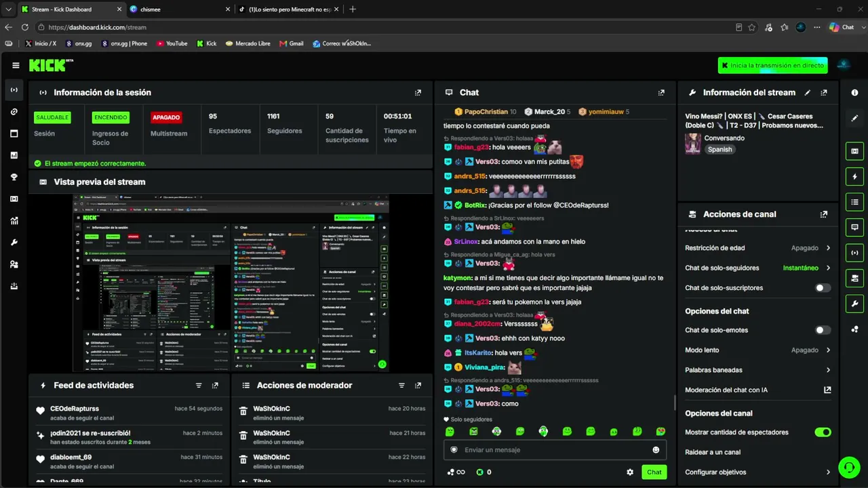Pop out the Información del stream panel
The height and width of the screenshot is (488, 868).
[x=824, y=92]
